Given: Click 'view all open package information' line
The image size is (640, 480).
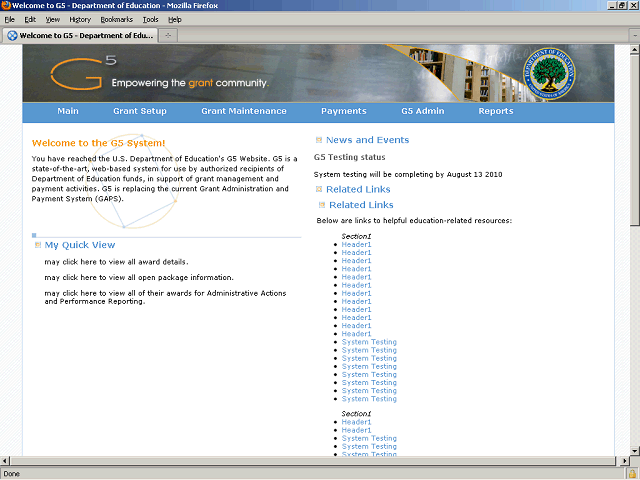Looking at the screenshot, I should (x=139, y=278).
